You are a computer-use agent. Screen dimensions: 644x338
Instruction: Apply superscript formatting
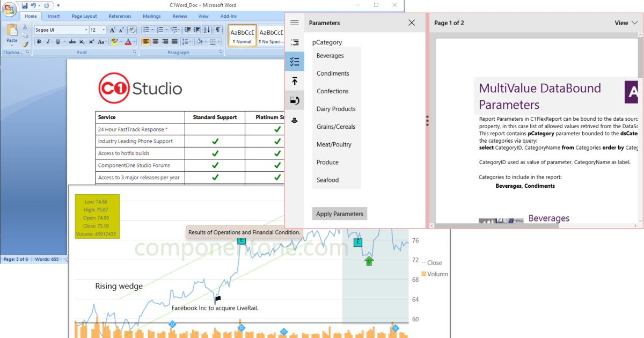point(91,41)
